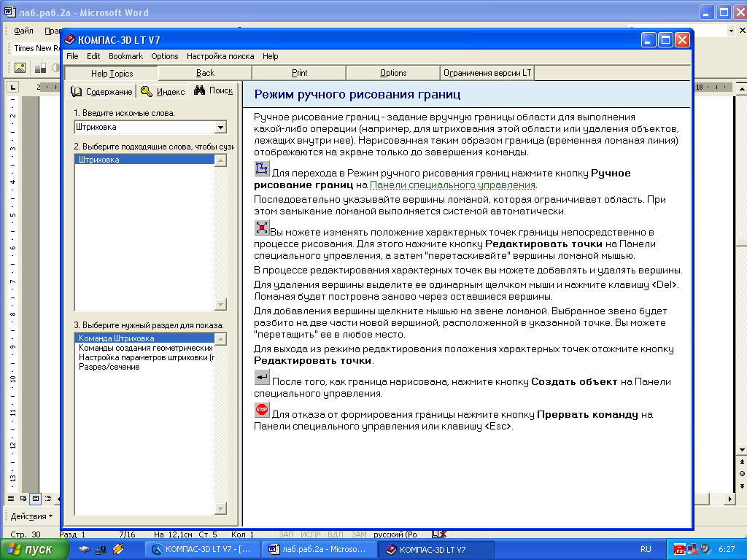Image resolution: width=747 pixels, height=560 pixels.
Task: Open the Содержание tab
Action: point(101,91)
